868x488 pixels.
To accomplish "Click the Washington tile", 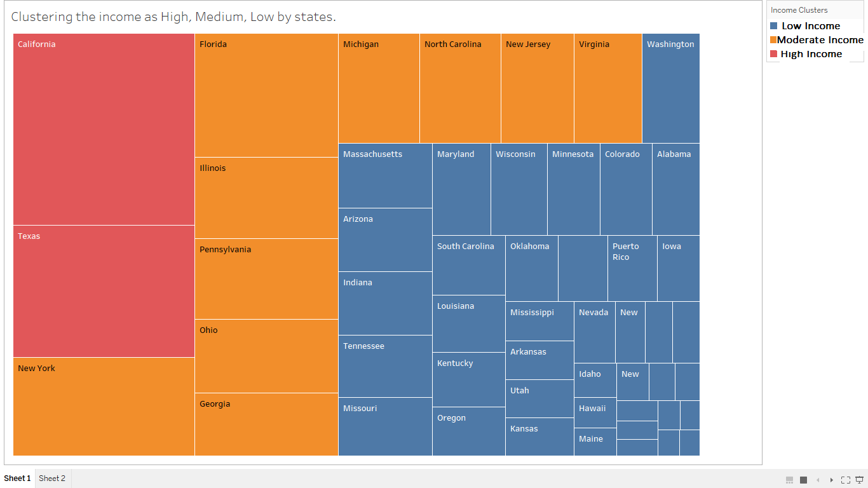I will pyautogui.click(x=671, y=88).
